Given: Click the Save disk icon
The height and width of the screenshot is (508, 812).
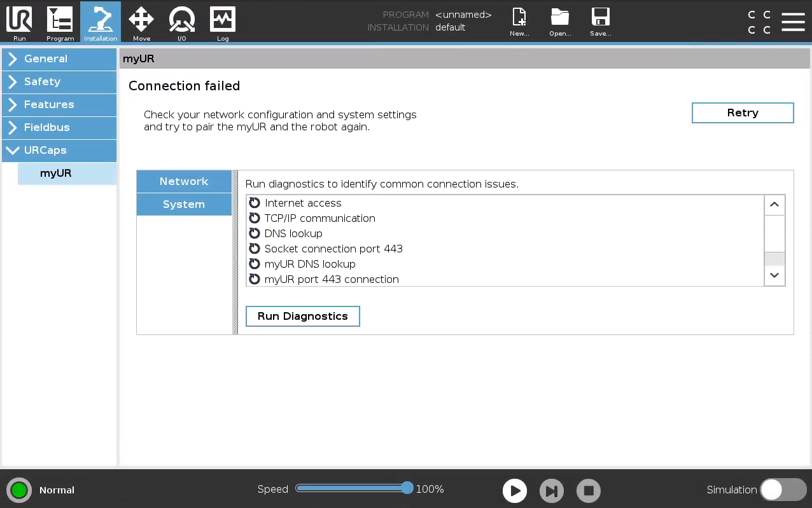Looking at the screenshot, I should (x=600, y=22).
